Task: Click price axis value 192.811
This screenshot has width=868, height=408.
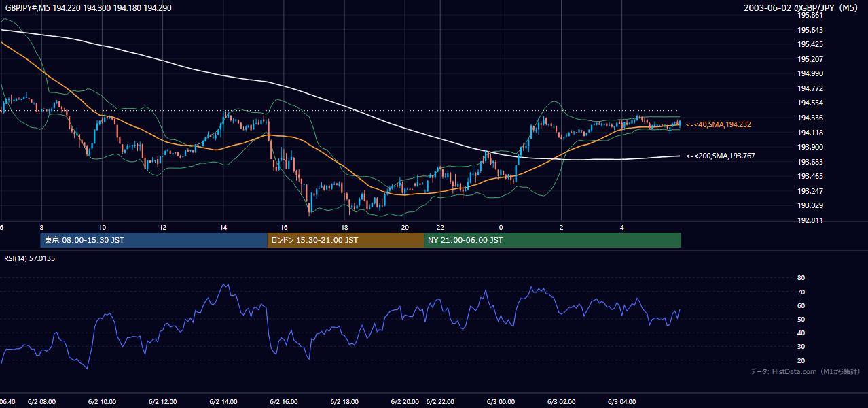Action: tap(810, 220)
